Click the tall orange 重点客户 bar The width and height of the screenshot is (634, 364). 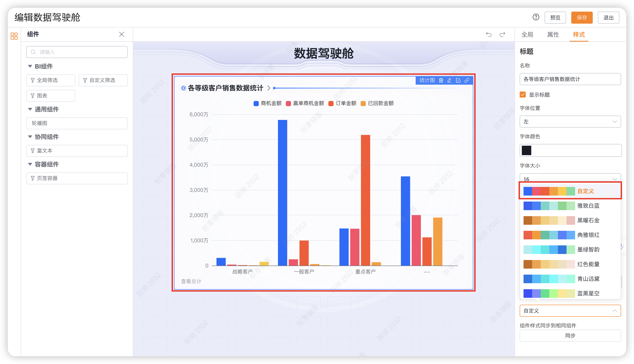pos(365,200)
